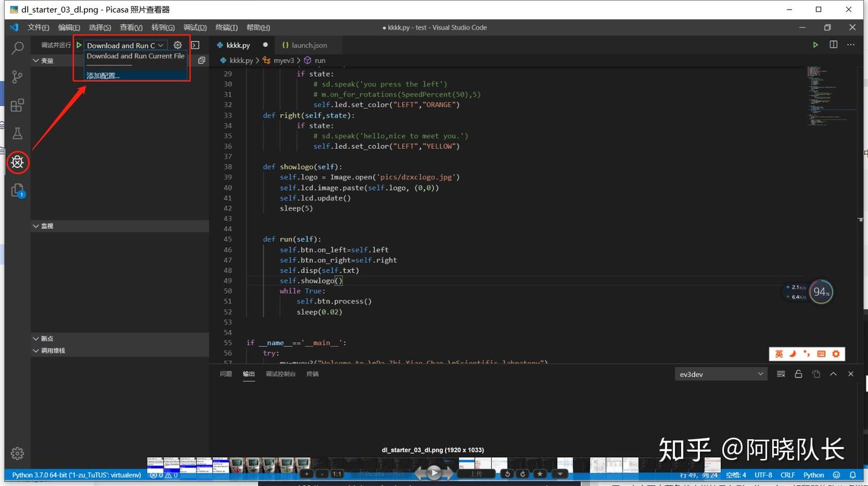Open the ev3dev output channel dropdown
Image resolution: width=868 pixels, height=486 pixels.
point(721,373)
